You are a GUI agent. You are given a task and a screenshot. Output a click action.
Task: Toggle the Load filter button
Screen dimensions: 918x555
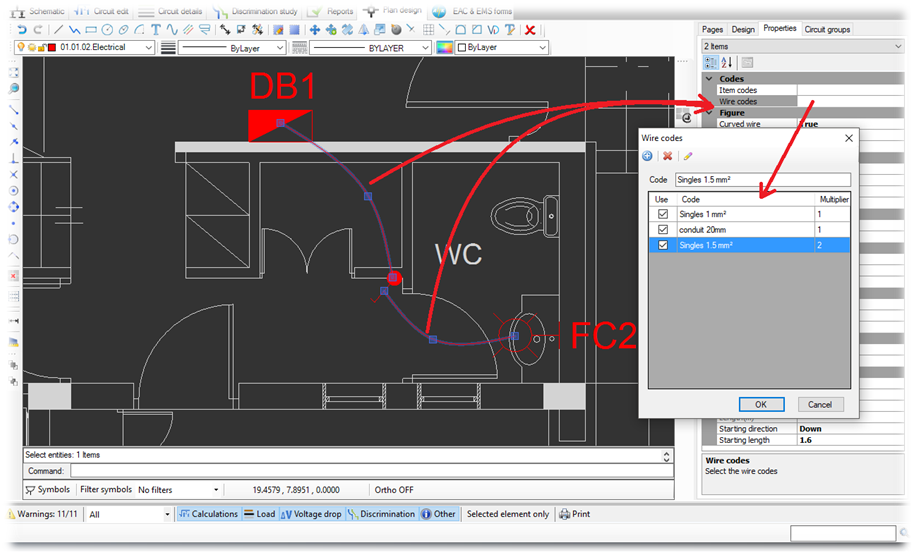(259, 514)
